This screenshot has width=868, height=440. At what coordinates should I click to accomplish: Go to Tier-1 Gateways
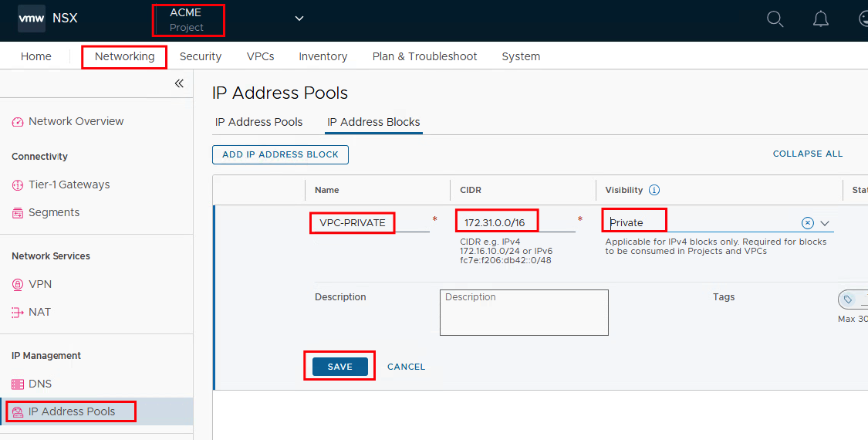coord(69,184)
